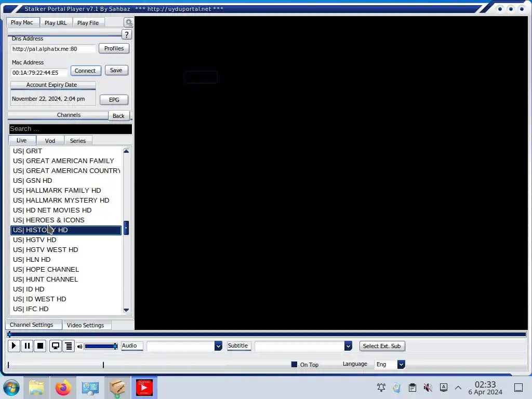The height and width of the screenshot is (399, 532).
Task: Click the muted volume tray icon
Action: pyautogui.click(x=428, y=387)
